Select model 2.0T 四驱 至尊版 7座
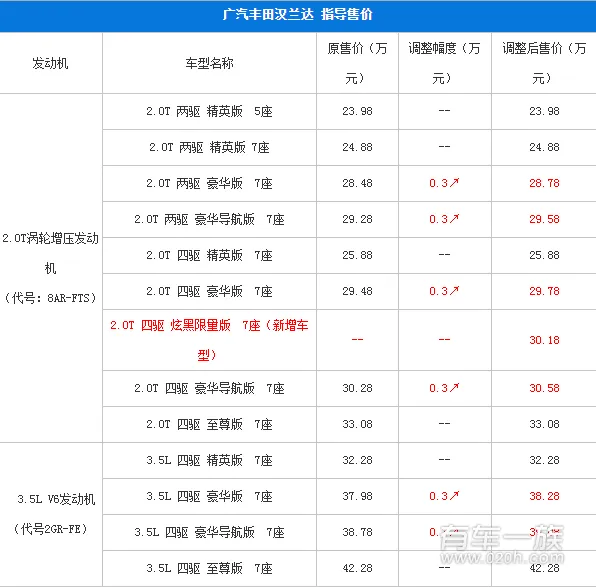 tap(209, 424)
